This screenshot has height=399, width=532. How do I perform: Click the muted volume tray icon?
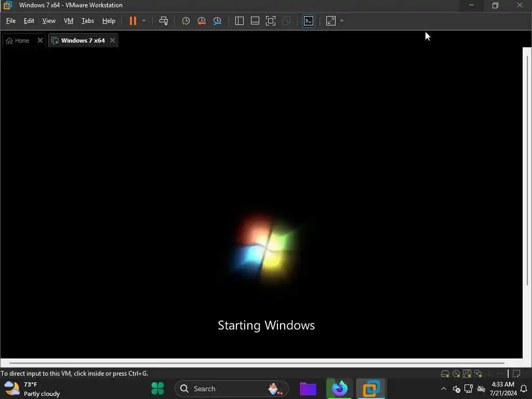(456, 389)
